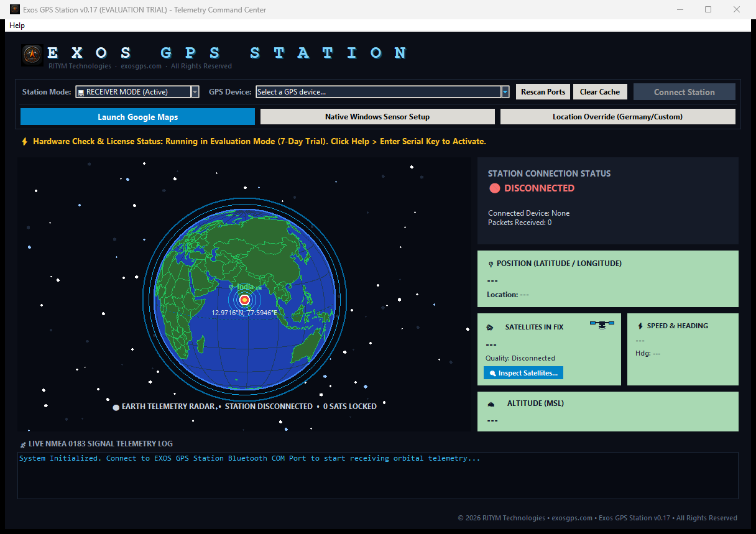
Task: Minimize the application window
Action: (x=680, y=9)
